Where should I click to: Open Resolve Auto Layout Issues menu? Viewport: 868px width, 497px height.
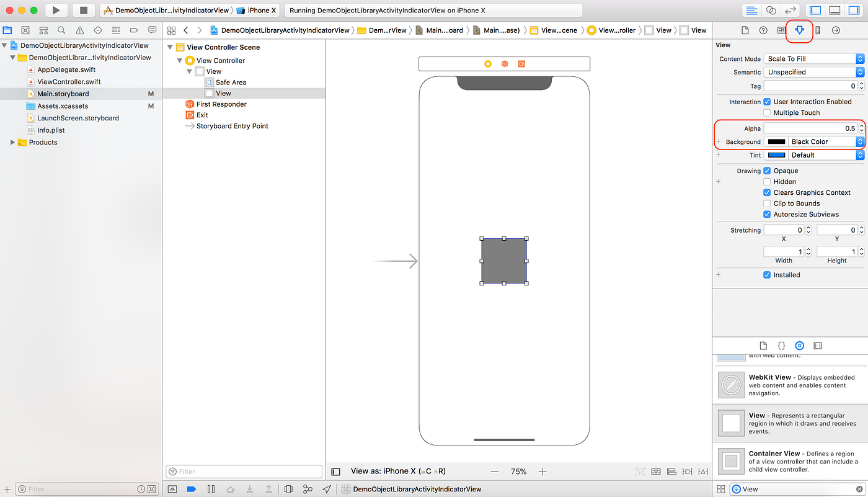click(x=702, y=472)
